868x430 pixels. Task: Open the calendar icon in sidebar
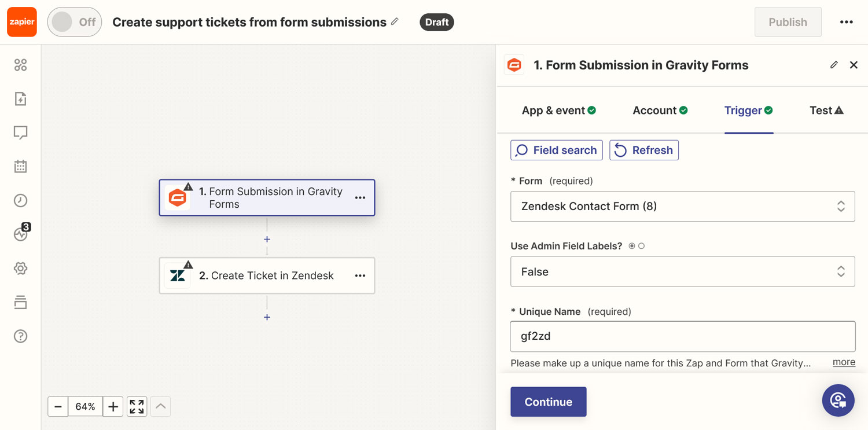(21, 167)
